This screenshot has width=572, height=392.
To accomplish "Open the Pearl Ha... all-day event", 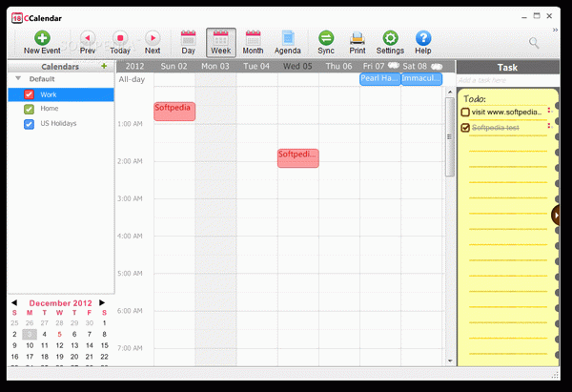I will click(380, 79).
